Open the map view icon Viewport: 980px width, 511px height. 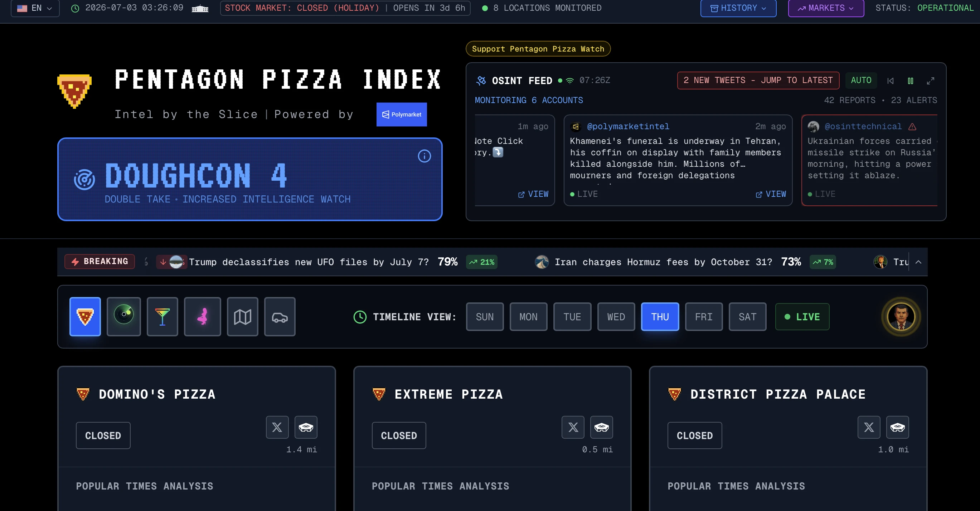243,316
